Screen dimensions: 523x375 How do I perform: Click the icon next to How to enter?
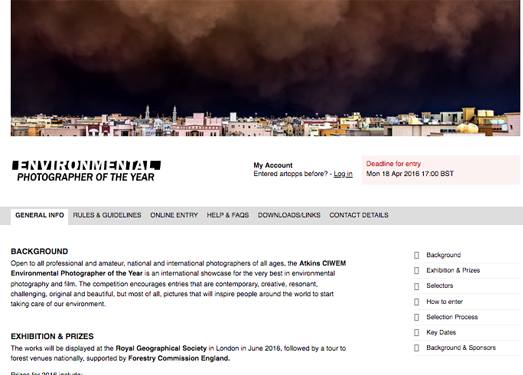point(417,302)
